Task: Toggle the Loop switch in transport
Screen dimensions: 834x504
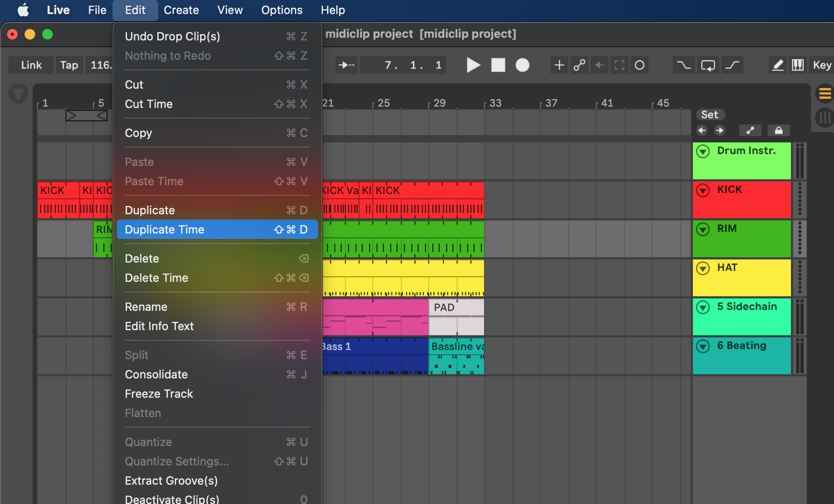Action: (x=707, y=65)
